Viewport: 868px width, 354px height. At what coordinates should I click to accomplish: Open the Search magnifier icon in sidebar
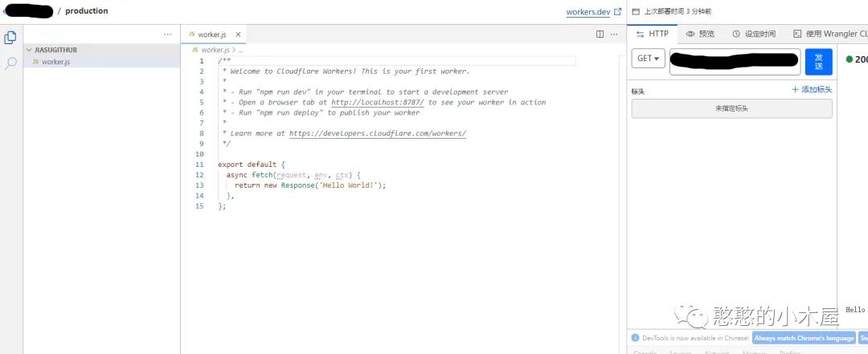[x=11, y=63]
